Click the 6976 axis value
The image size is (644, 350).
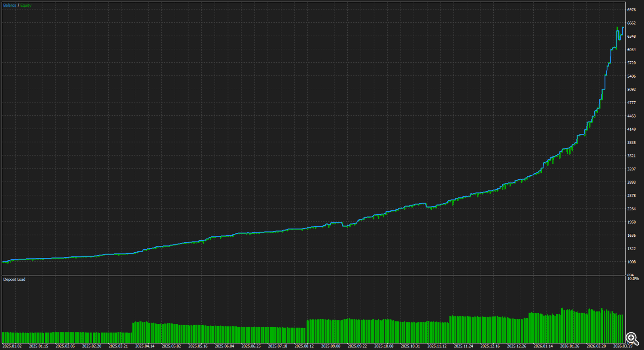632,10
